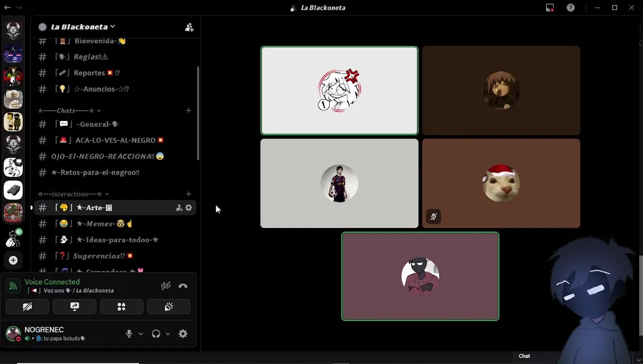Screen dimensions: 643x364
Task: Open the soundboard button
Action: click(x=169, y=307)
